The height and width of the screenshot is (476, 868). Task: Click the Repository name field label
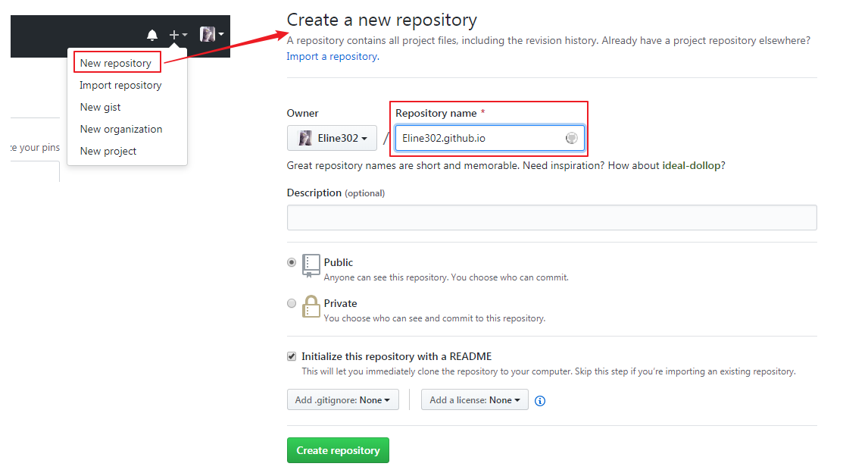[x=436, y=113]
